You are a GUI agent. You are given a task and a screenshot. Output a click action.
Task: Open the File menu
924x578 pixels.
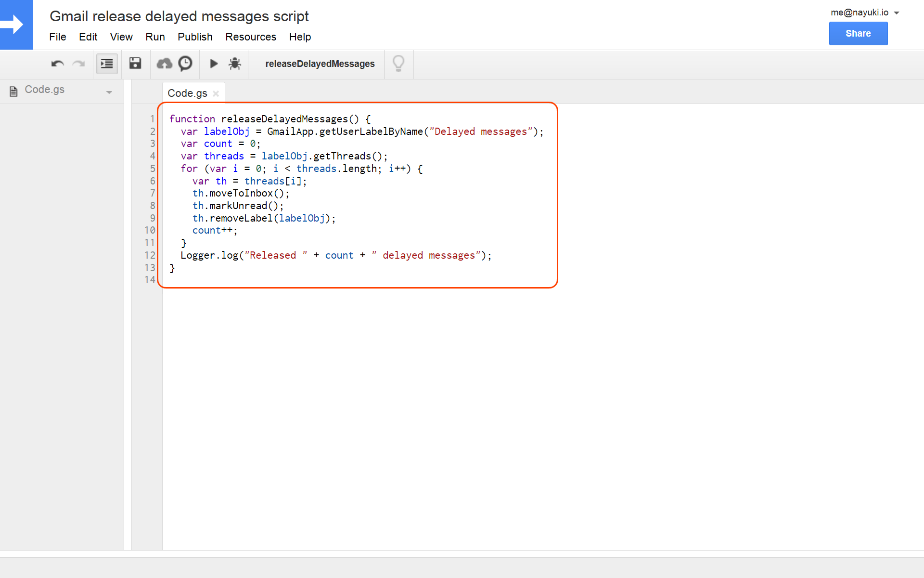[x=58, y=37]
